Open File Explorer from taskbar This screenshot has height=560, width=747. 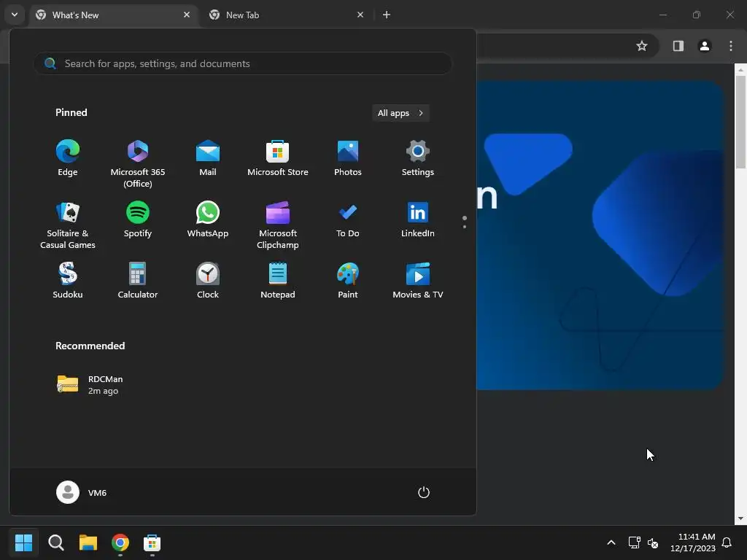88,542
